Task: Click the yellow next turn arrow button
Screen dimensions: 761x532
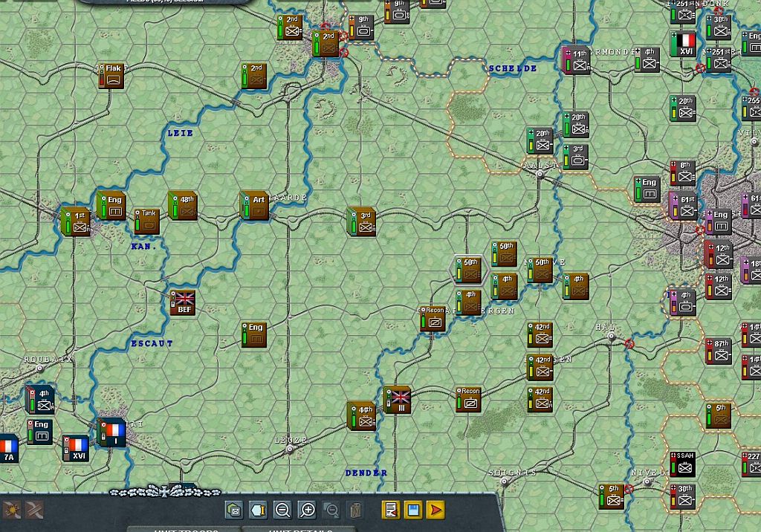Action: click(x=435, y=510)
